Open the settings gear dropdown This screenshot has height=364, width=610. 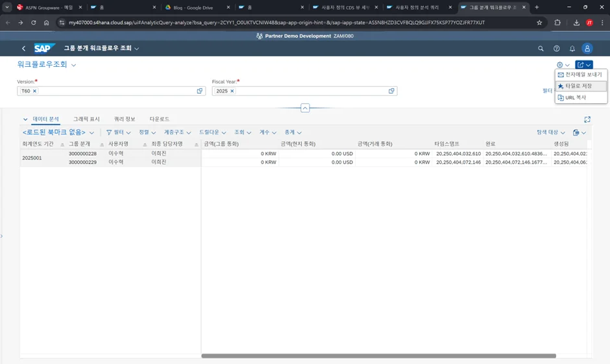(562, 65)
